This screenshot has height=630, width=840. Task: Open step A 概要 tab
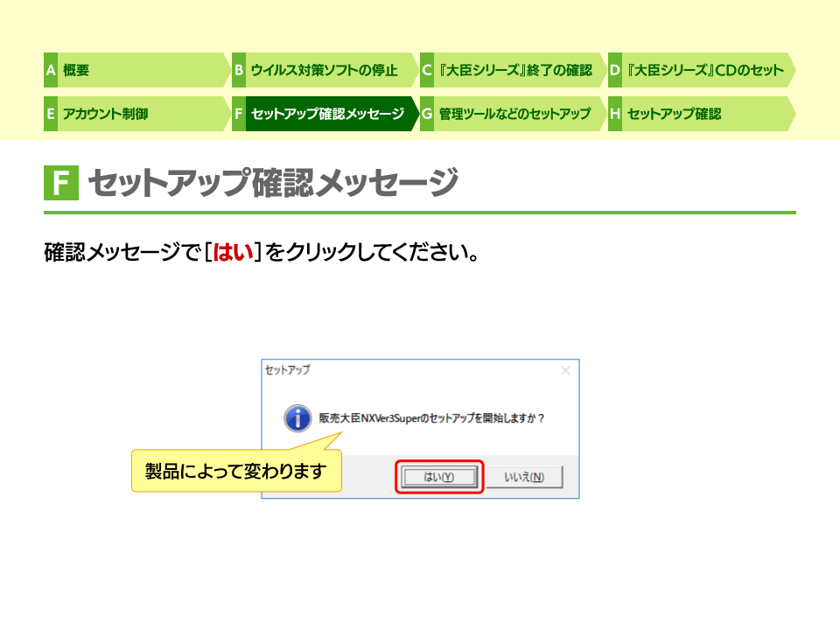pyautogui.click(x=137, y=70)
